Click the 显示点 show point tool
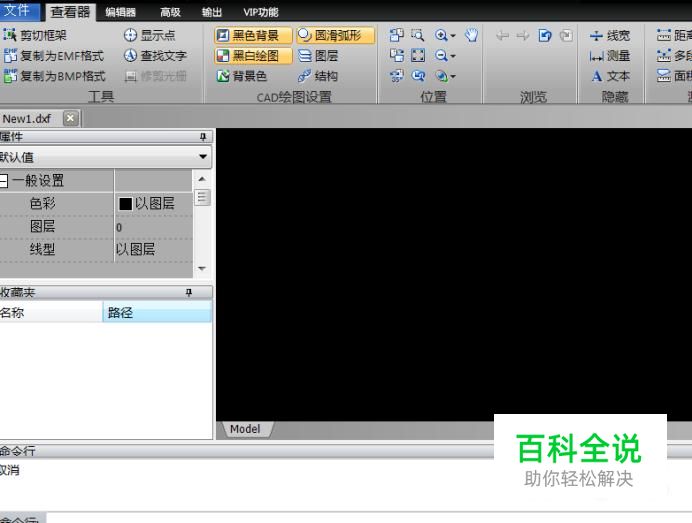This screenshot has width=692, height=523. [x=149, y=35]
